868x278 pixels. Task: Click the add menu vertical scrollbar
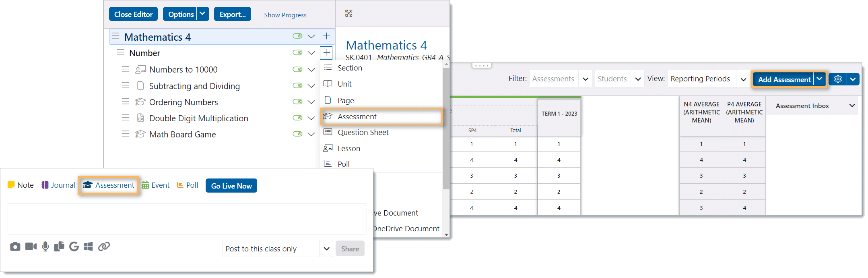(x=446, y=129)
